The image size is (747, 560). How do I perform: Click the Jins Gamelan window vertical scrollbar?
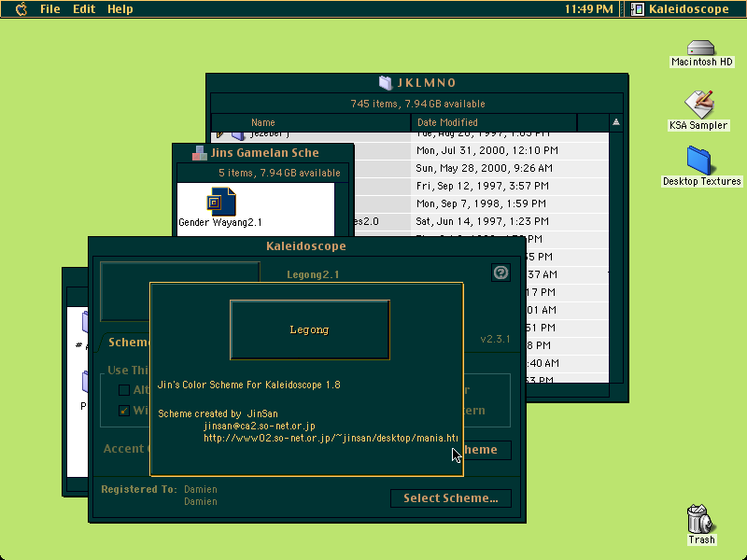[x=342, y=209]
